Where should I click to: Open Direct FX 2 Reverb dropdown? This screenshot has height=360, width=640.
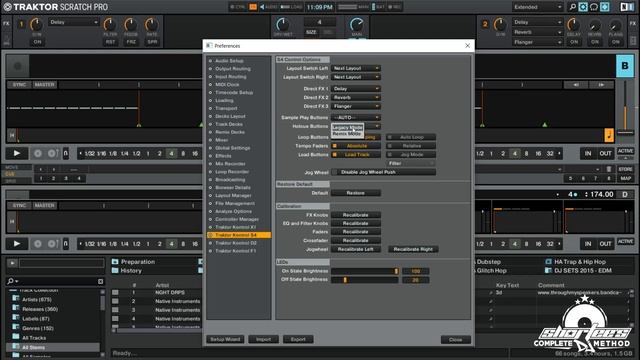click(356, 98)
